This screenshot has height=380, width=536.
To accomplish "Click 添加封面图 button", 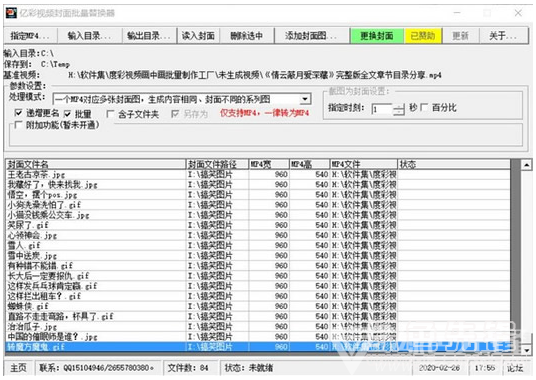I will [311, 36].
